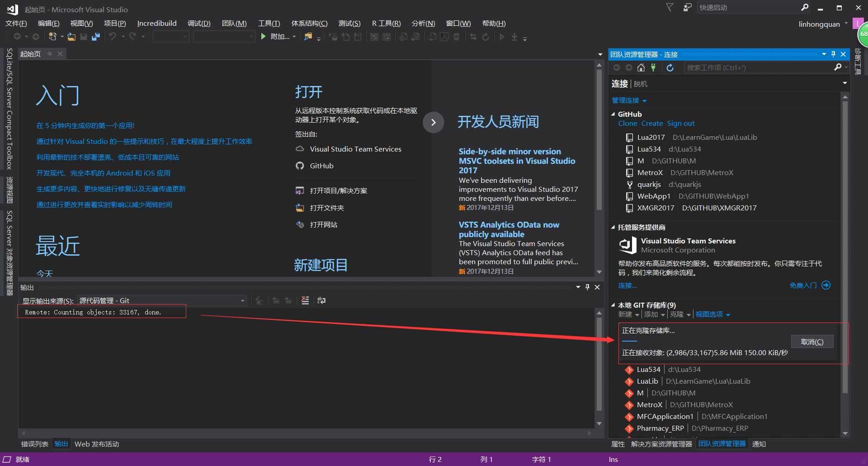Open the 在 5 分钟内生成你的第一个应用 link
This screenshot has height=466, width=868.
click(85, 126)
